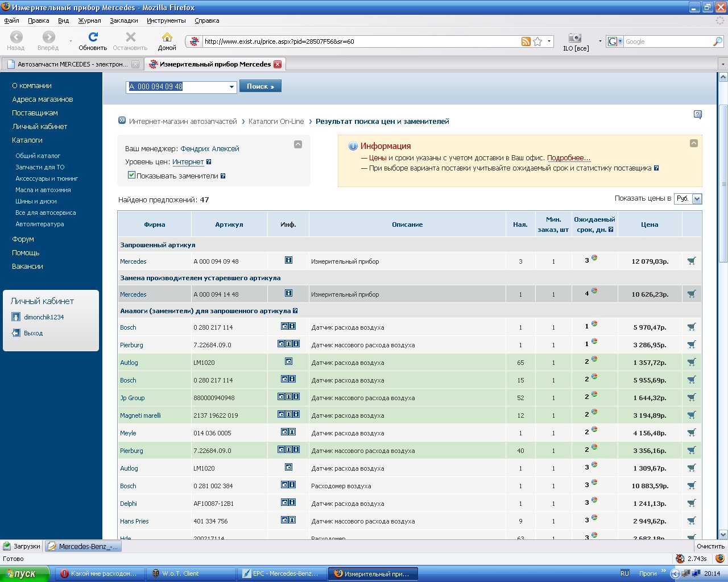The image size is (728, 582).
Task: Close the Измерительный прибор Mercedes tab
Action: pos(278,64)
